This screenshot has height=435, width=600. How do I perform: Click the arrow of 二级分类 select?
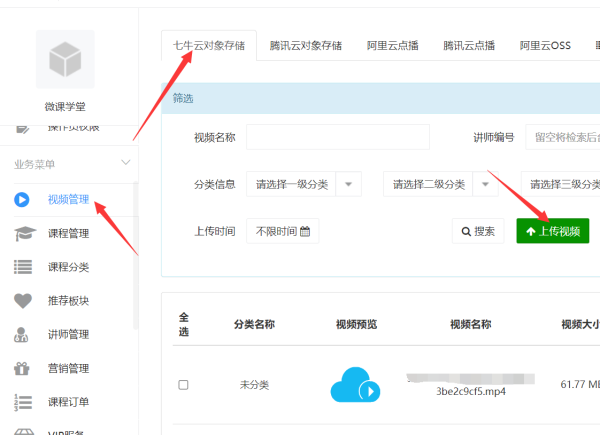[x=486, y=184]
